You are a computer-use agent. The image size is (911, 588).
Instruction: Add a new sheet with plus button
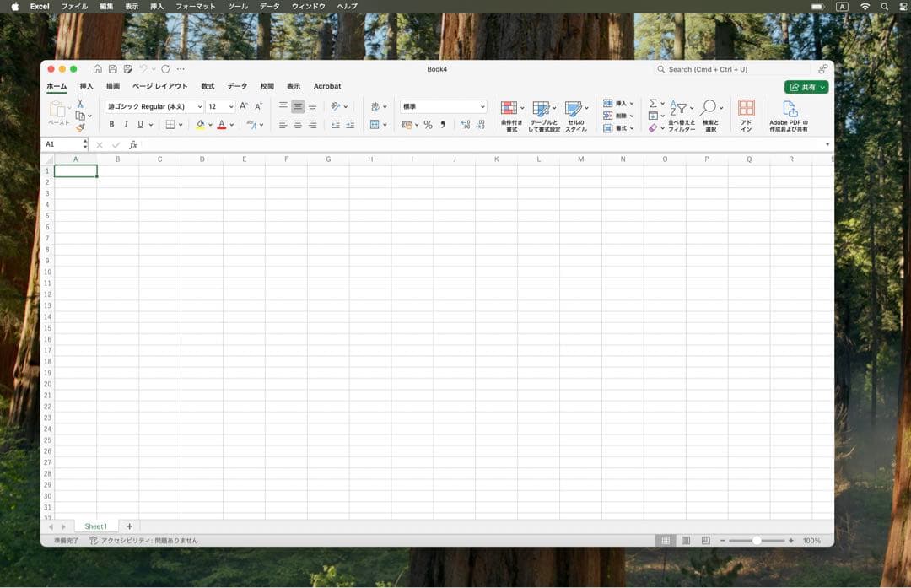click(x=129, y=526)
